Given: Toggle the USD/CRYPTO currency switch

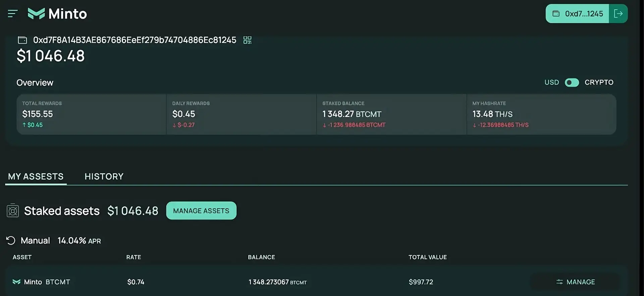Looking at the screenshot, I should click(x=572, y=83).
